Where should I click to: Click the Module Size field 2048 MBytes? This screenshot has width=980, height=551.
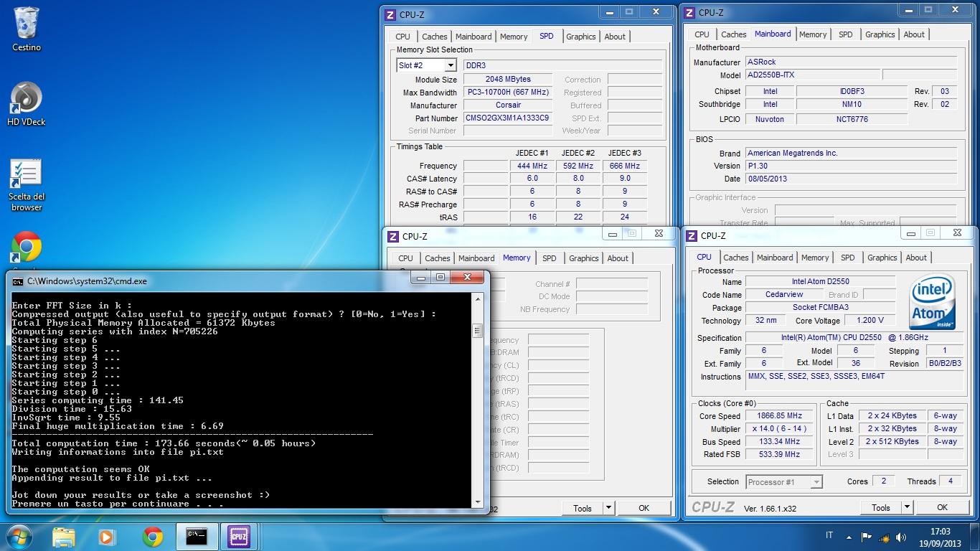click(508, 80)
